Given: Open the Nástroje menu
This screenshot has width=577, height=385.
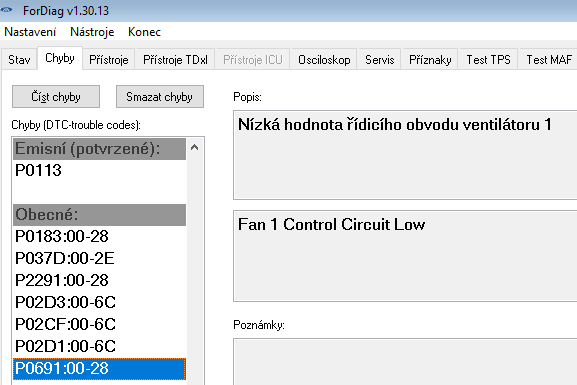Looking at the screenshot, I should [92, 32].
